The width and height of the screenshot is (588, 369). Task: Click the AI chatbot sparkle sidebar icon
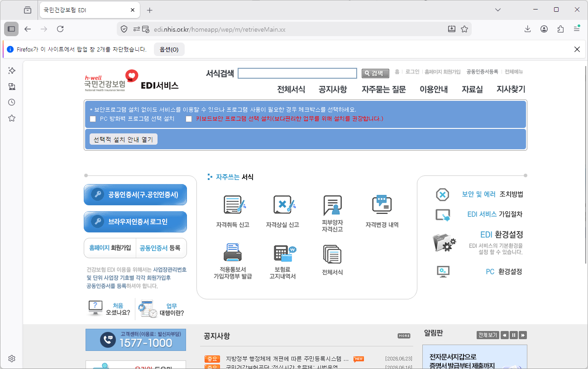pyautogui.click(x=12, y=71)
